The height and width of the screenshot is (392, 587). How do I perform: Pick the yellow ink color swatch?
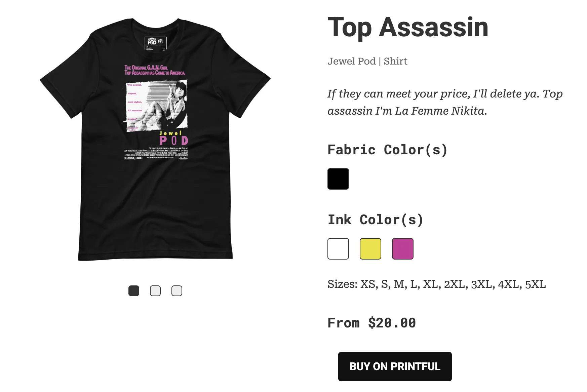[x=370, y=249]
